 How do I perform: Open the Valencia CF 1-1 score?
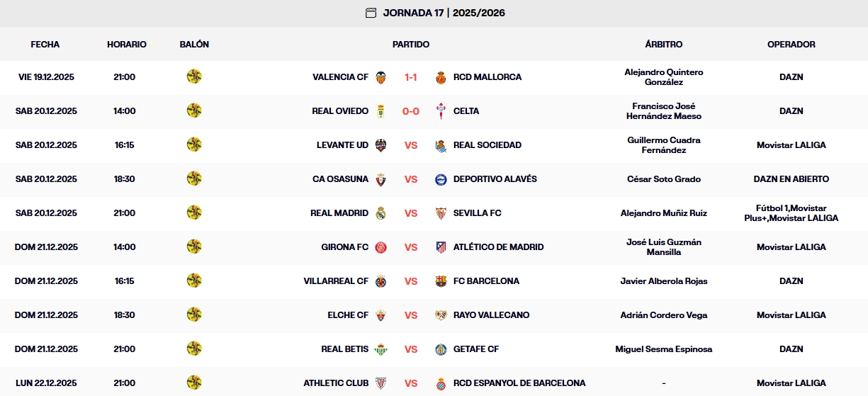411,77
